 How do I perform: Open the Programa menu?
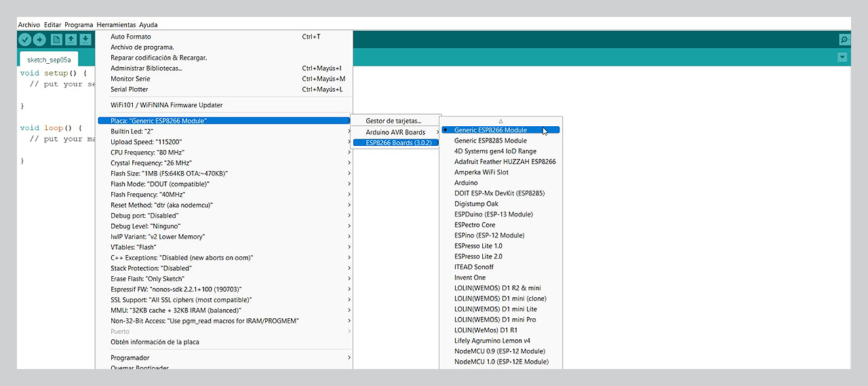tap(79, 24)
